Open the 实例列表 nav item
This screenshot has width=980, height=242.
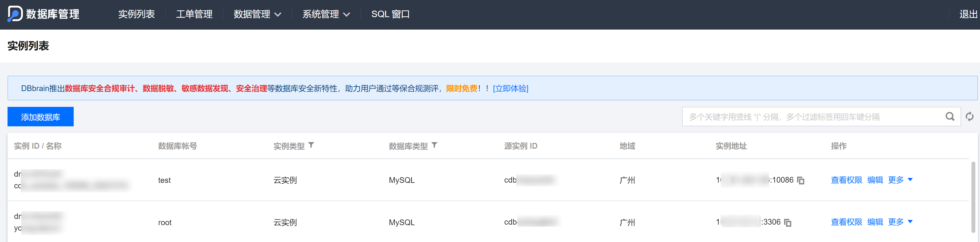136,15
